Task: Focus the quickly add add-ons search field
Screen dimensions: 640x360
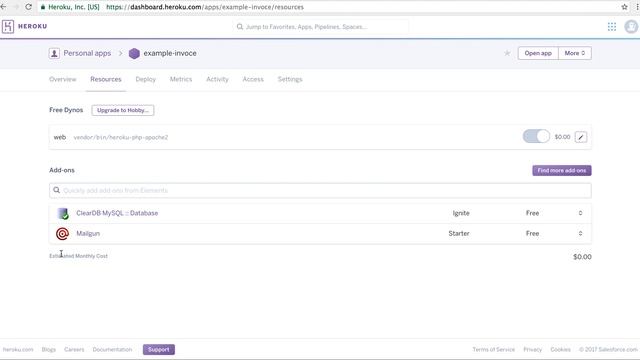Action: tap(320, 191)
